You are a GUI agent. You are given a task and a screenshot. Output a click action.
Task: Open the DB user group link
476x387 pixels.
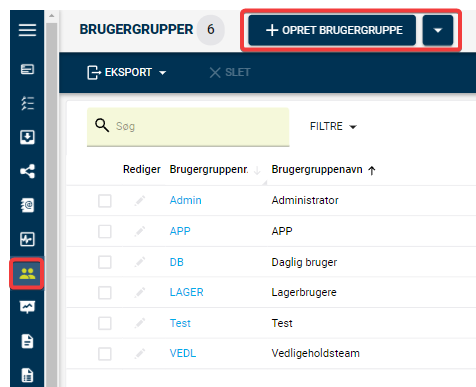(x=177, y=262)
